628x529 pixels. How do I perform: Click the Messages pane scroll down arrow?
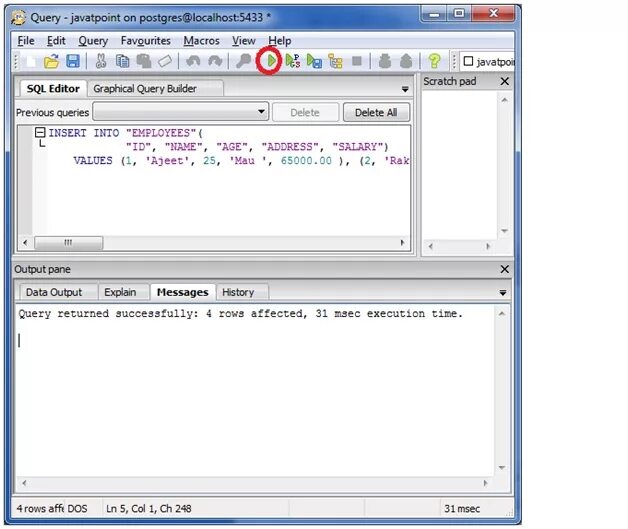pyautogui.click(x=502, y=468)
